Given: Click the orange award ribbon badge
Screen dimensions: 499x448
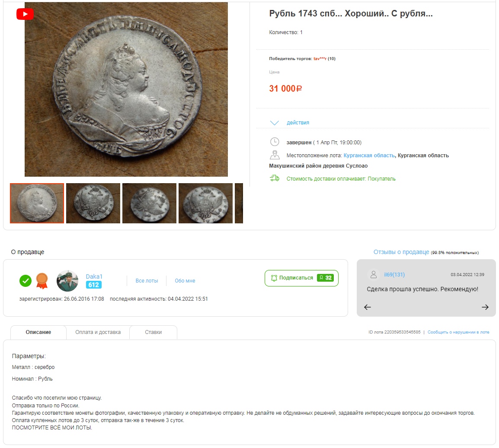Looking at the screenshot, I should (x=42, y=281).
